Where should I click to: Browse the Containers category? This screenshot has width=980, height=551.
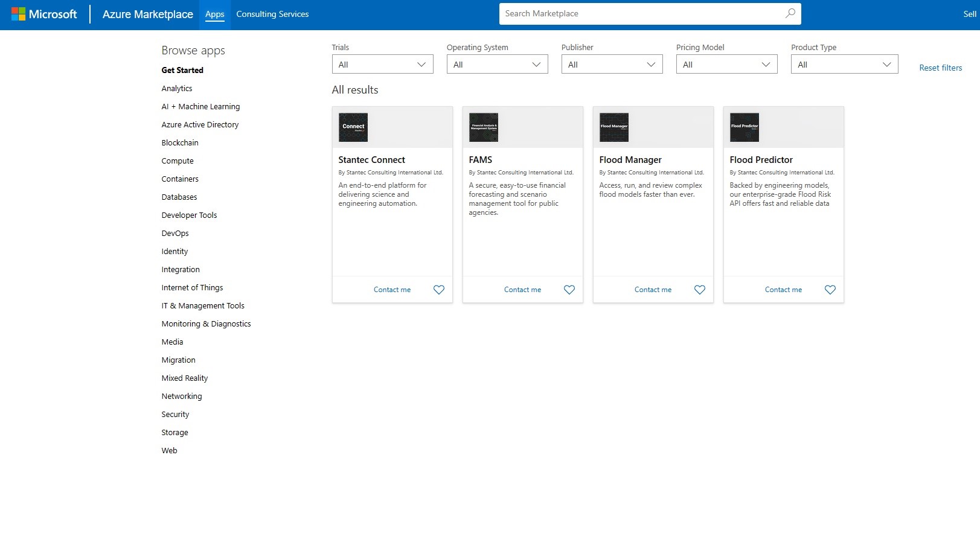180,179
